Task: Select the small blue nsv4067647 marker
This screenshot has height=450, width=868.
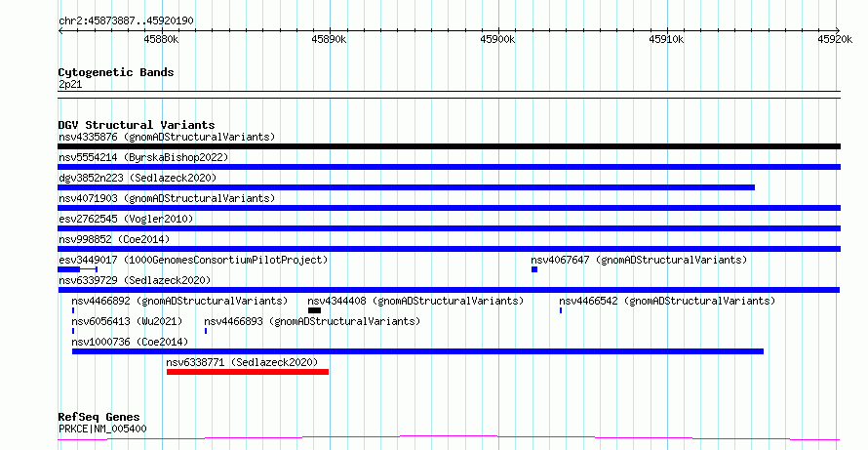Action: 534,269
